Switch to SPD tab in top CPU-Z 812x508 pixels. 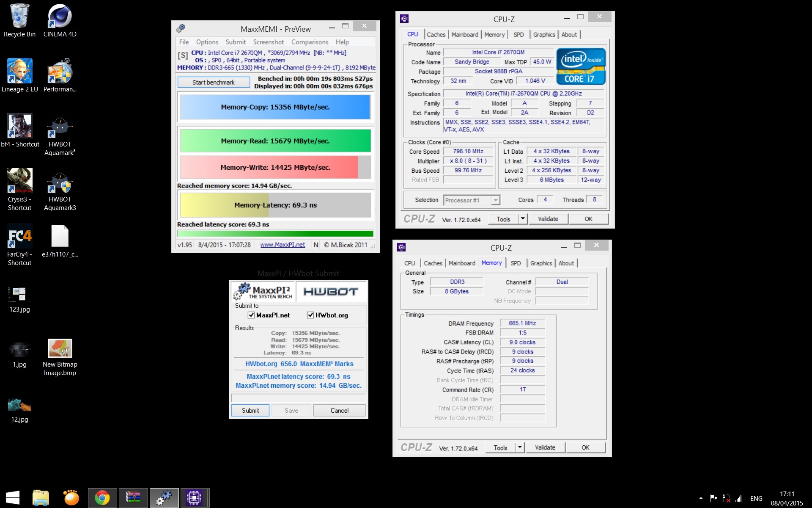(x=518, y=34)
